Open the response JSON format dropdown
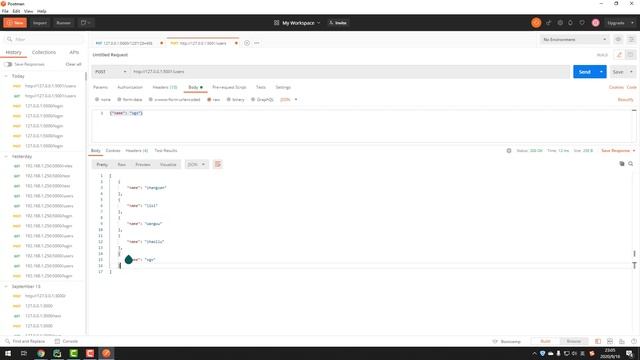Viewport: 640px width, 360px height. (x=196, y=164)
